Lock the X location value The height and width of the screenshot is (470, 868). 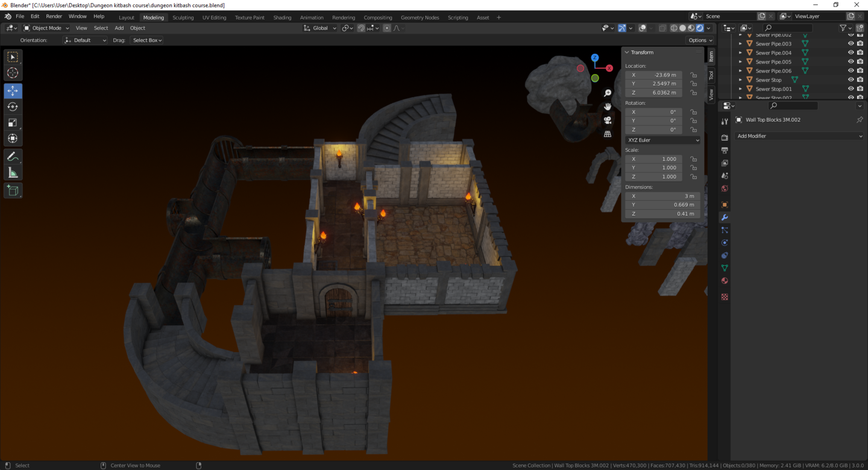[694, 75]
